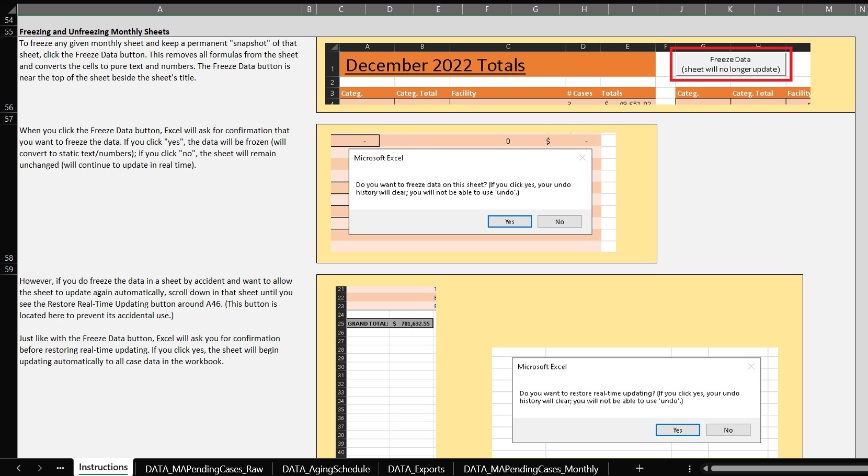The width and height of the screenshot is (868, 476).
Task: Select column A by its header
Action: point(160,9)
